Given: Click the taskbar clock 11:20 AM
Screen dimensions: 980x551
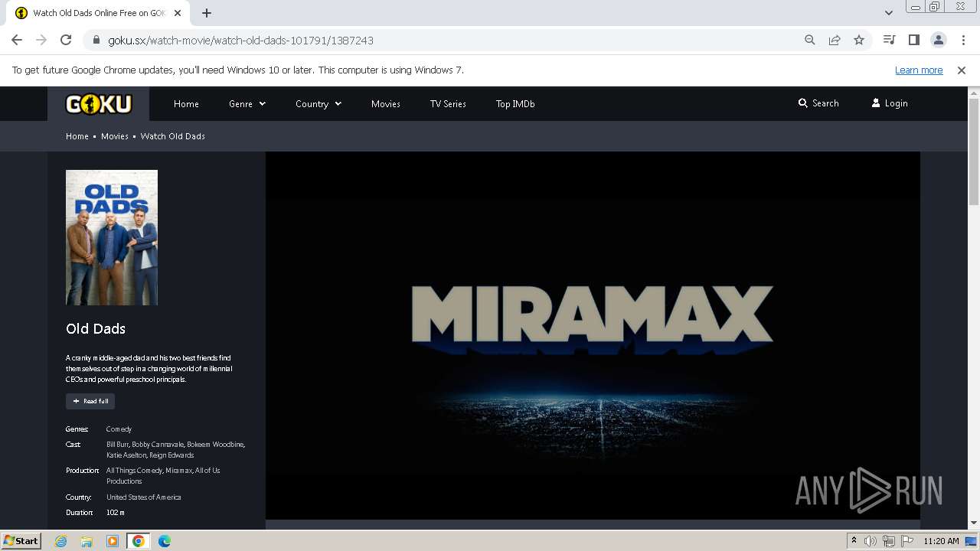Looking at the screenshot, I should pyautogui.click(x=941, y=541).
